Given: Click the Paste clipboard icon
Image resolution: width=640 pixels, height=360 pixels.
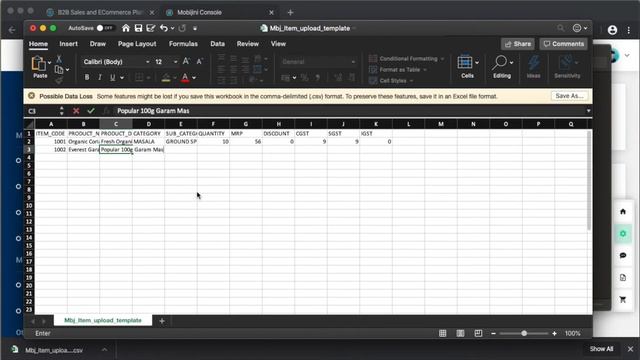Looking at the screenshot, I should (x=39, y=64).
